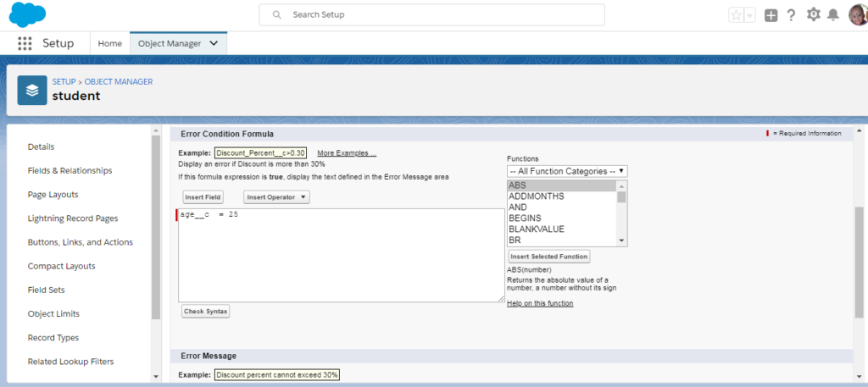868x387 pixels.
Task: Open the Setup gear icon
Action: (814, 15)
